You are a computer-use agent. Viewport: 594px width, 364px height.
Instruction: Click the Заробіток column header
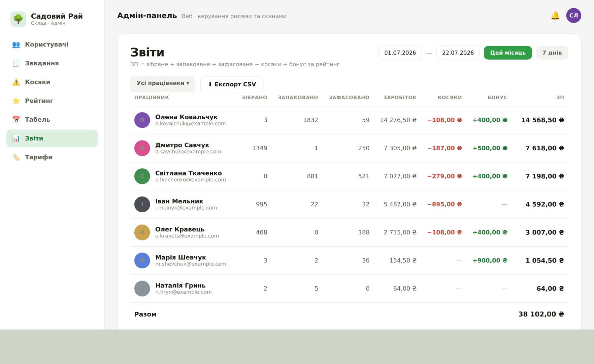coord(400,98)
